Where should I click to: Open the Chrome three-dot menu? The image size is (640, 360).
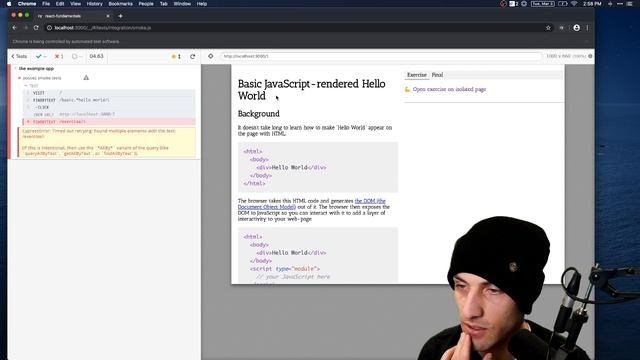tap(587, 28)
